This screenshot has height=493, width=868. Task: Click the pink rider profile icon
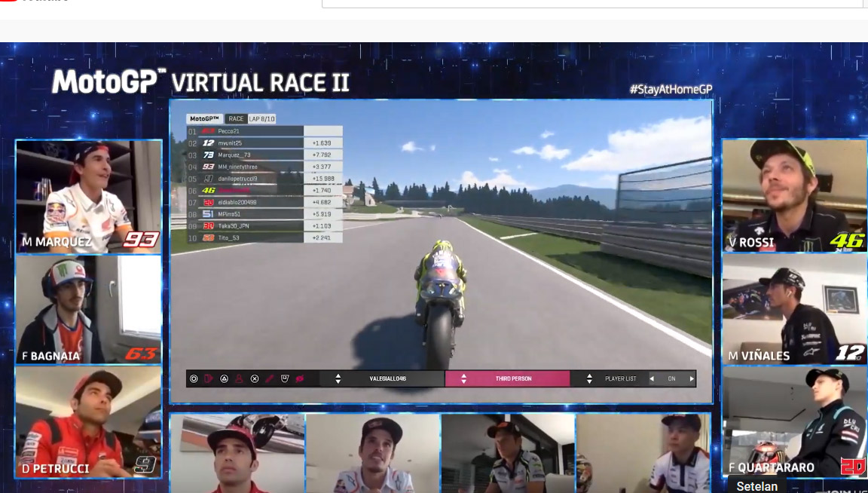239,379
